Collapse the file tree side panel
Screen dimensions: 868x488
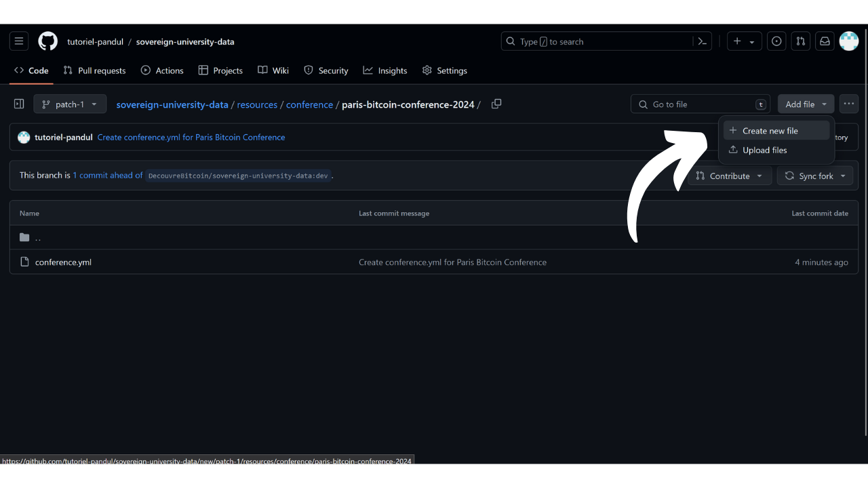click(x=19, y=104)
